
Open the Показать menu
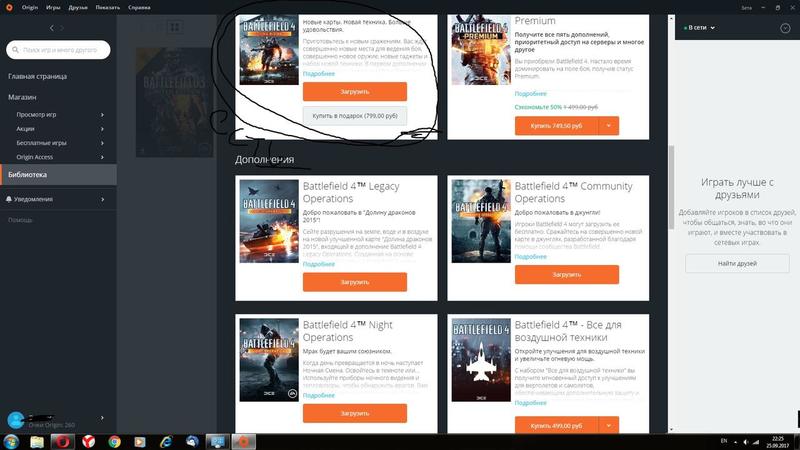coord(108,7)
